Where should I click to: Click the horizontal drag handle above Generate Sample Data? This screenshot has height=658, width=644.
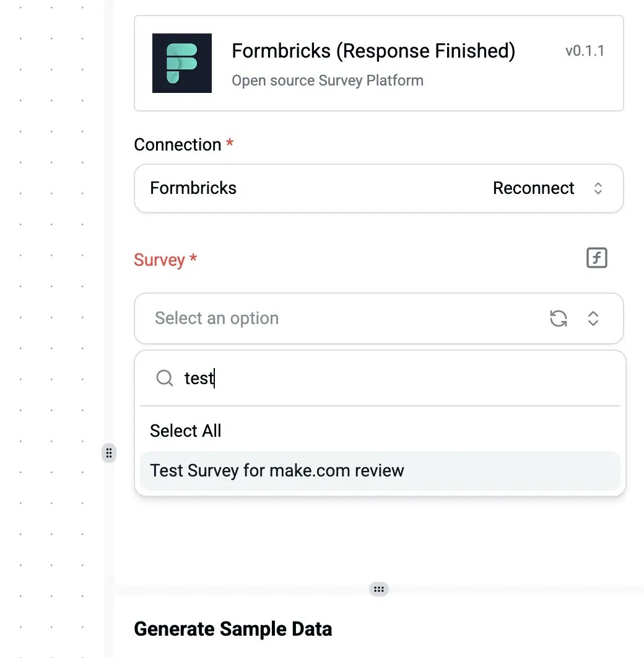coord(379,589)
